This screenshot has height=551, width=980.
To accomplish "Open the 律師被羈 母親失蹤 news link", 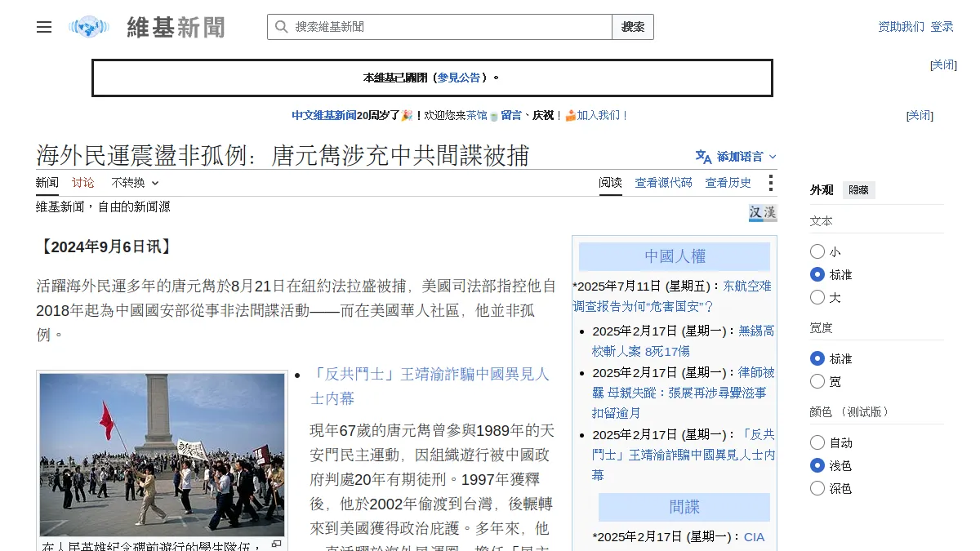I will pyautogui.click(x=683, y=393).
